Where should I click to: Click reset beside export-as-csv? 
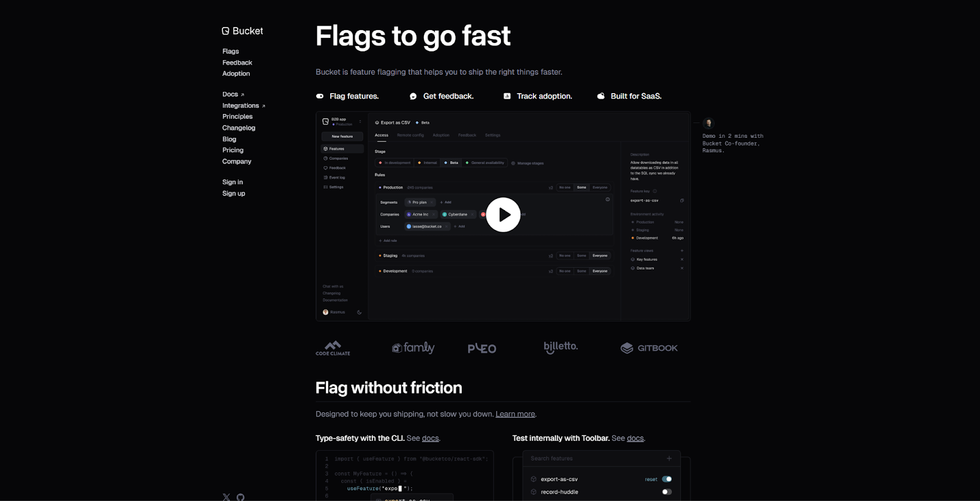click(651, 480)
